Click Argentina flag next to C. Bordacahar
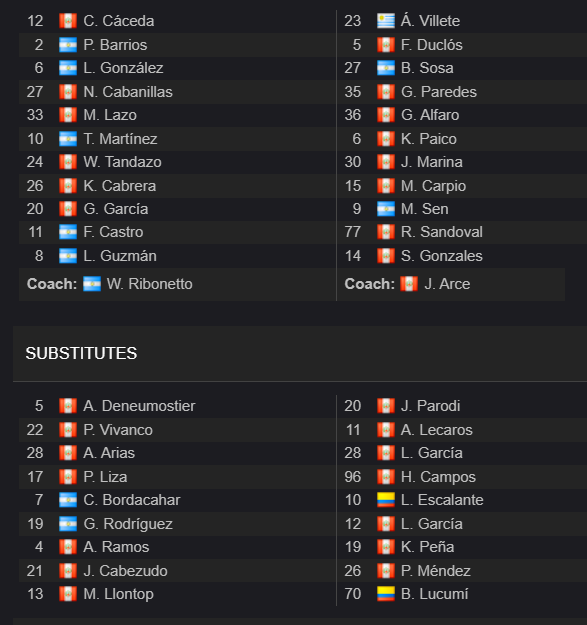The height and width of the screenshot is (625, 587). point(68,500)
